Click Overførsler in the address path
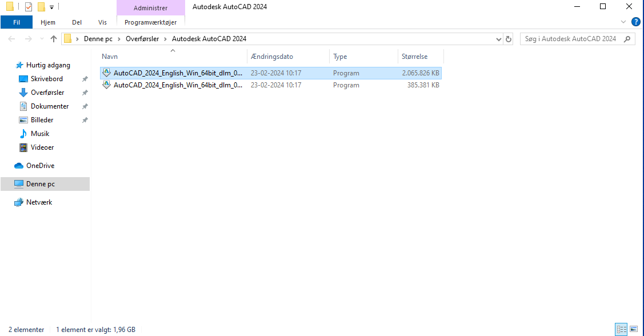 [x=142, y=39]
